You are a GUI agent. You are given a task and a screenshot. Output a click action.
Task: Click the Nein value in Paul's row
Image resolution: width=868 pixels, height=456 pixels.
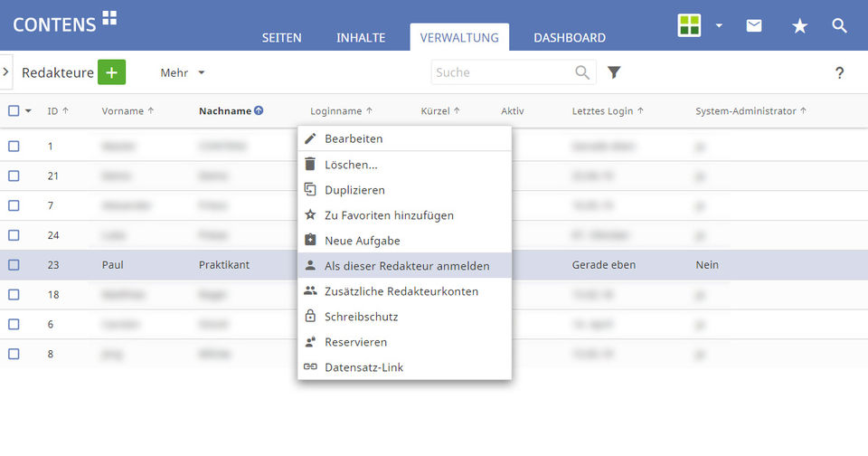(707, 265)
